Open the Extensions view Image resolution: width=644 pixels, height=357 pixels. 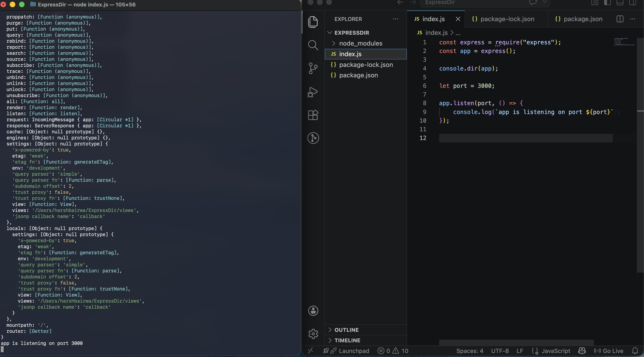click(313, 115)
